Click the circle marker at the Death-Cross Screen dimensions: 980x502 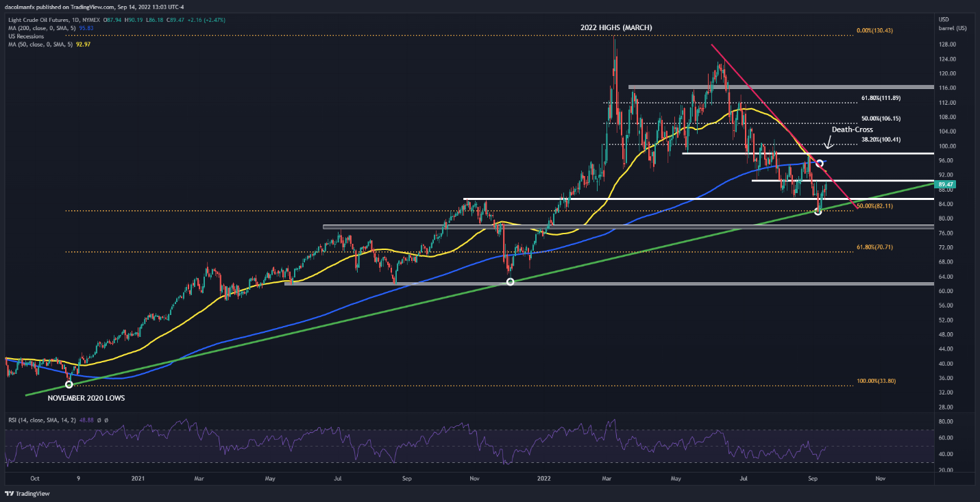coord(819,163)
